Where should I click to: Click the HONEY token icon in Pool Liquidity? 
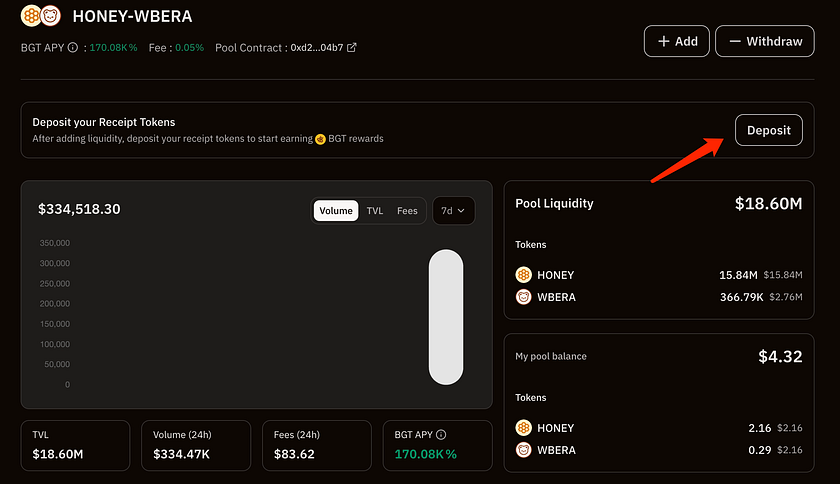523,275
